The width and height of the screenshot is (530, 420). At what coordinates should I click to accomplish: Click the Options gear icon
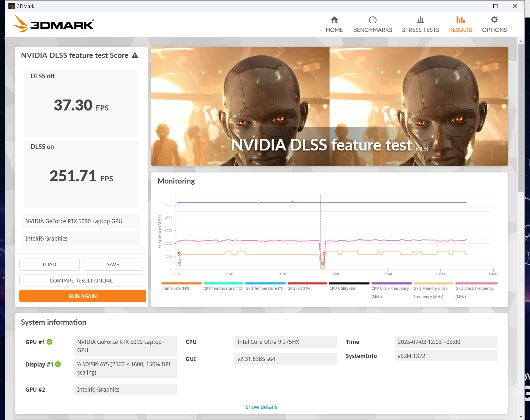(x=494, y=20)
